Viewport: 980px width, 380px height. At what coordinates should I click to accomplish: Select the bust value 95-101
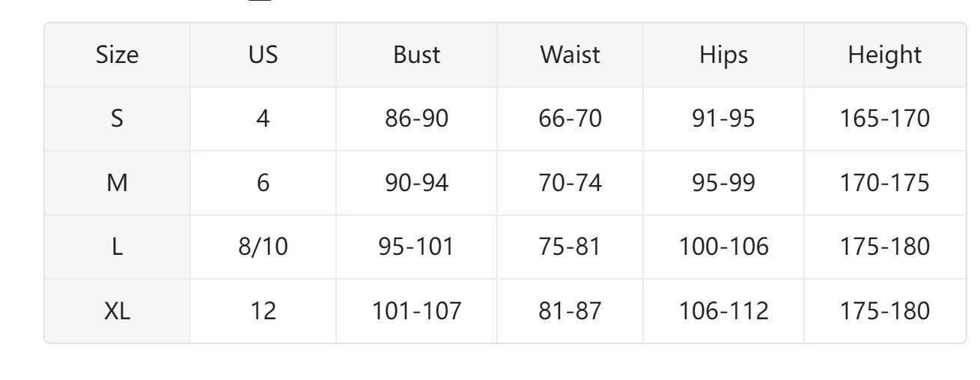[416, 247]
